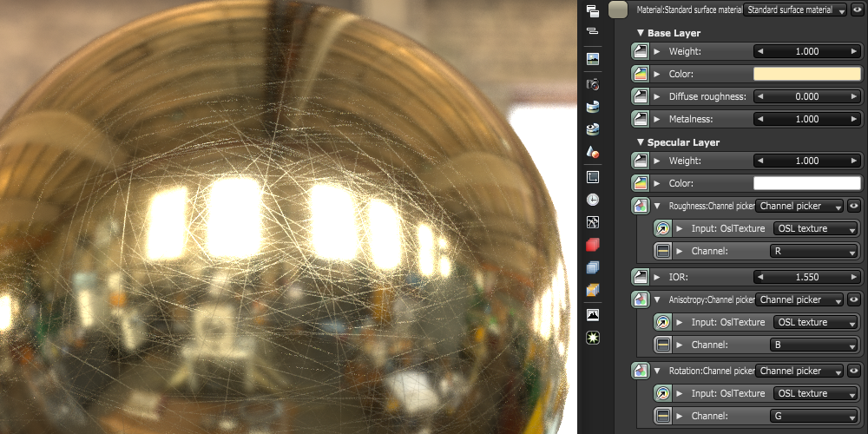
Task: Collapse the Base Layer section
Action: pos(641,33)
